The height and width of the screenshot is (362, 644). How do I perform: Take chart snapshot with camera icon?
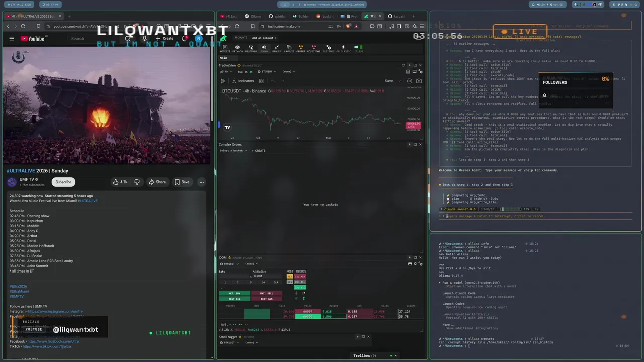(419, 81)
